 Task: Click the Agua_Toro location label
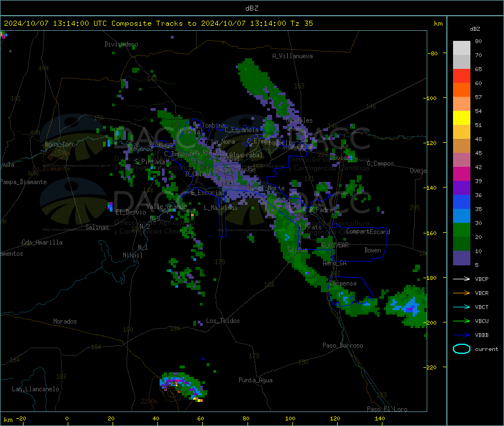[x=60, y=144]
